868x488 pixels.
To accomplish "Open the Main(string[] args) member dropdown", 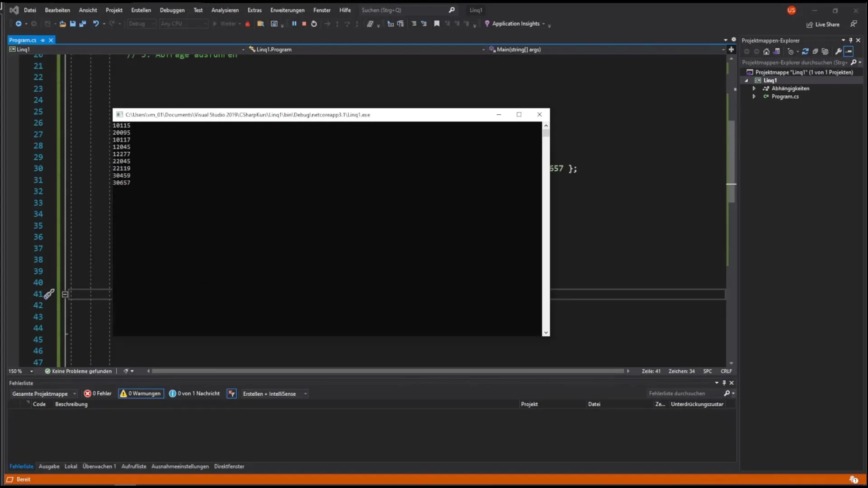I will coord(607,50).
